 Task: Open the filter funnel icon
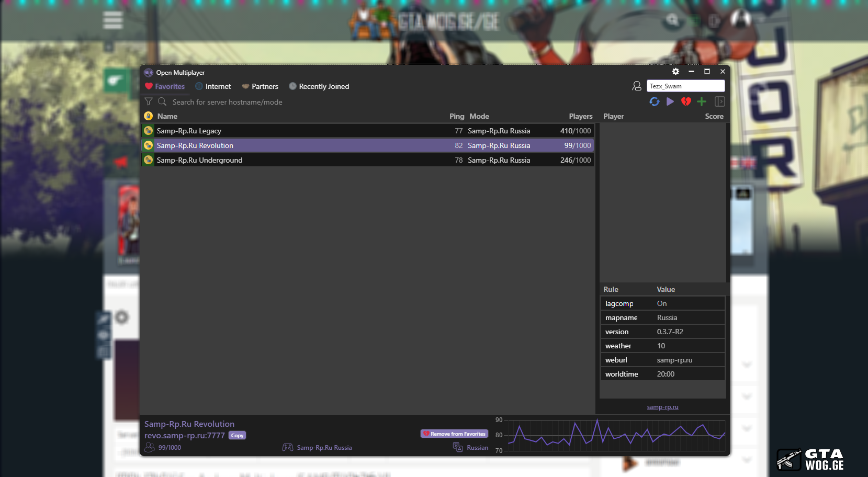(149, 101)
